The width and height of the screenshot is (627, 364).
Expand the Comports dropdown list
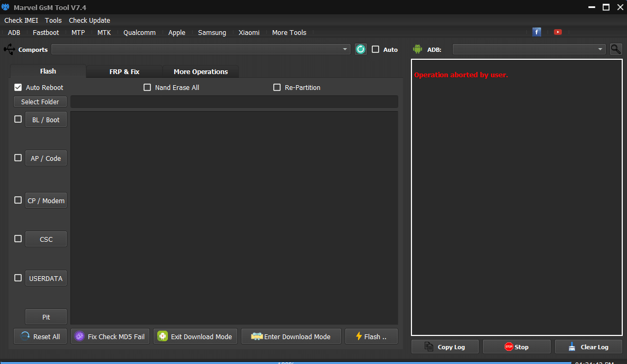click(x=345, y=49)
